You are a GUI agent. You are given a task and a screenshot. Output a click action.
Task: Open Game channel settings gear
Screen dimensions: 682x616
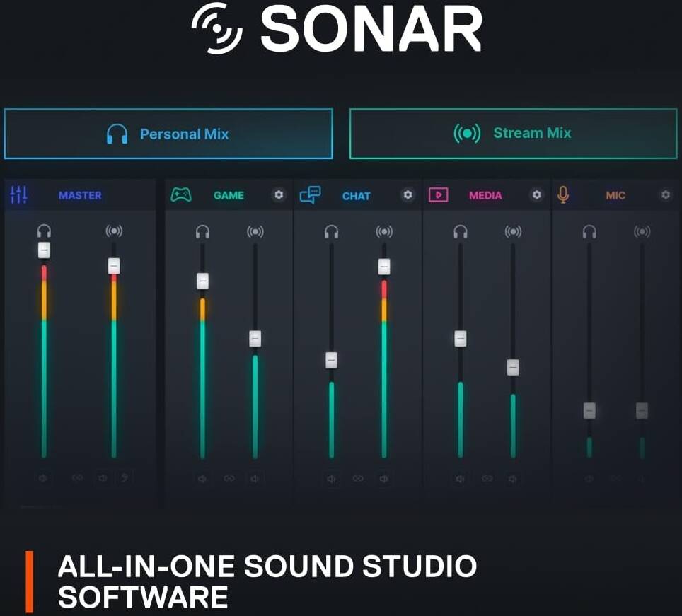pyautogui.click(x=279, y=194)
